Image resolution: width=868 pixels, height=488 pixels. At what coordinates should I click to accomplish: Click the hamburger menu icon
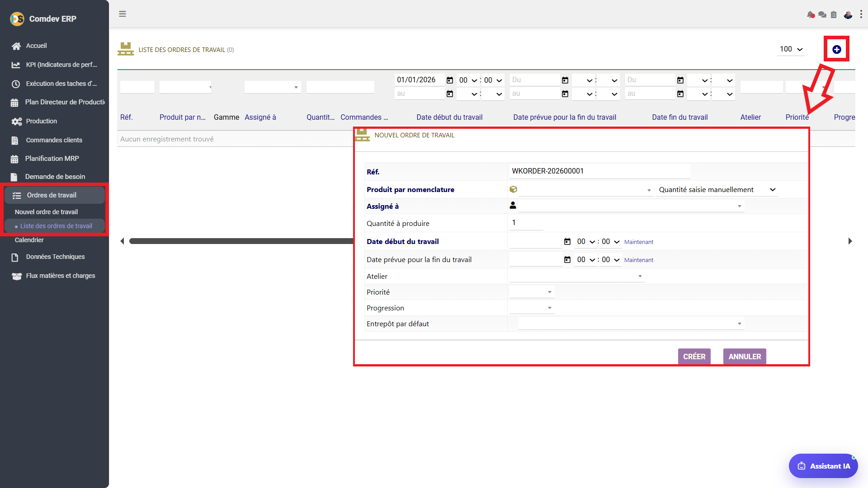point(123,14)
